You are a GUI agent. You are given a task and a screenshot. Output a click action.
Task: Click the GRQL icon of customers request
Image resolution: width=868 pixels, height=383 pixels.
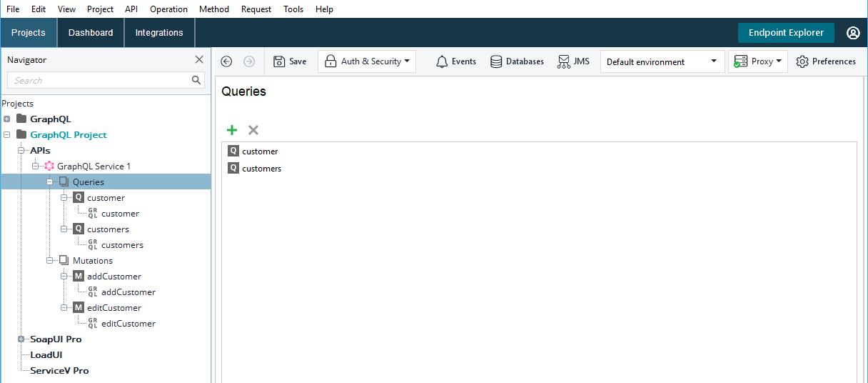pos(93,245)
